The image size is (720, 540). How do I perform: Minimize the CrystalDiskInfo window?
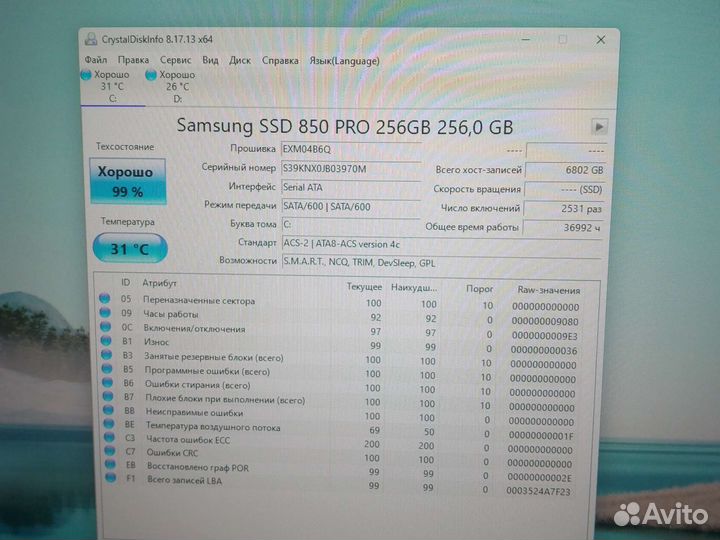(526, 39)
